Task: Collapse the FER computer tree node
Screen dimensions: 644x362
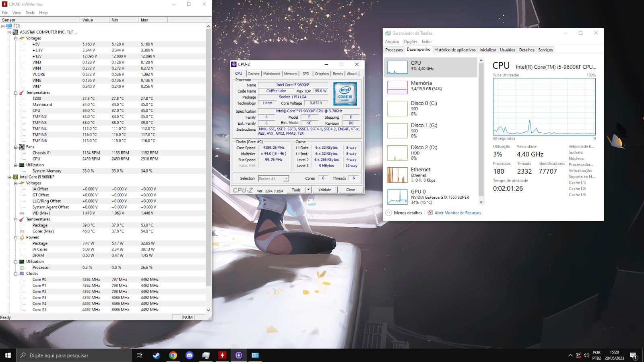Action: [x=3, y=26]
